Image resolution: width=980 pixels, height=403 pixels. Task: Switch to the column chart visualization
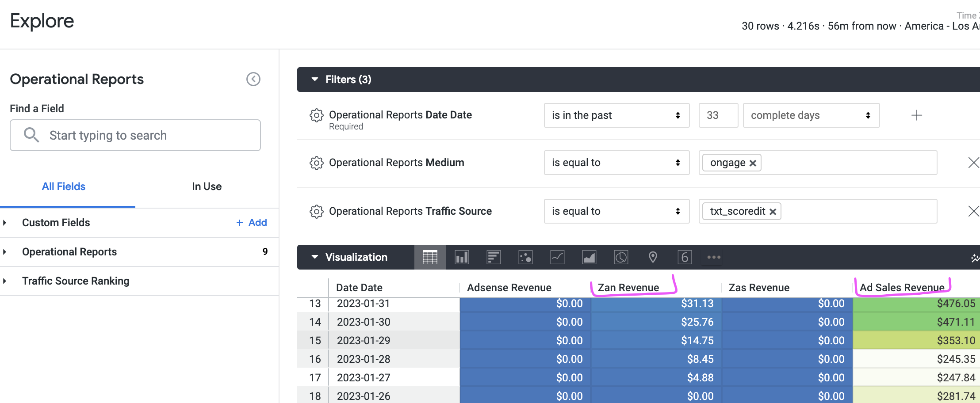tap(462, 257)
